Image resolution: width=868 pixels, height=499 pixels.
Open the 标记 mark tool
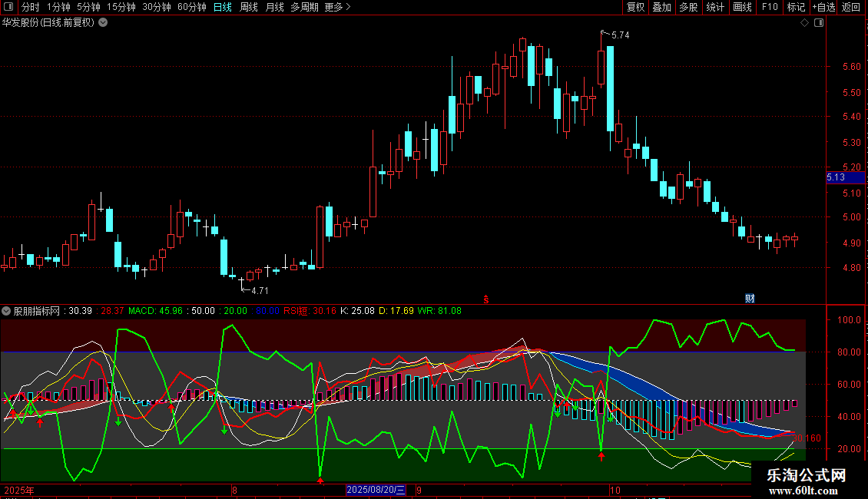[796, 7]
